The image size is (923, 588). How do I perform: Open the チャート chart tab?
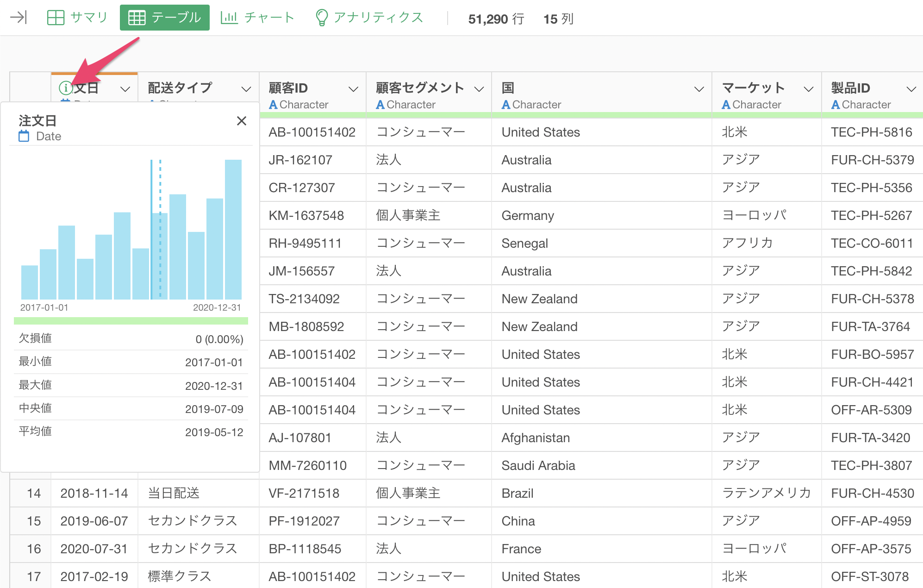(x=257, y=18)
